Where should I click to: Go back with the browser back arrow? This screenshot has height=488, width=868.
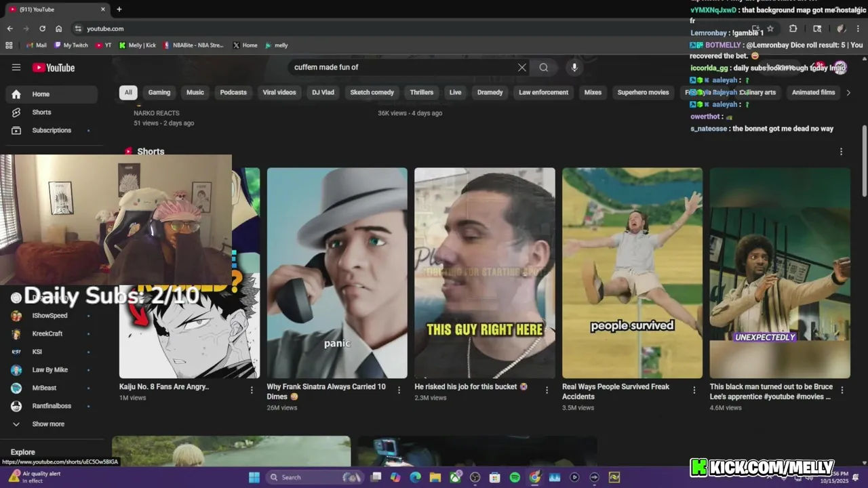click(9, 28)
